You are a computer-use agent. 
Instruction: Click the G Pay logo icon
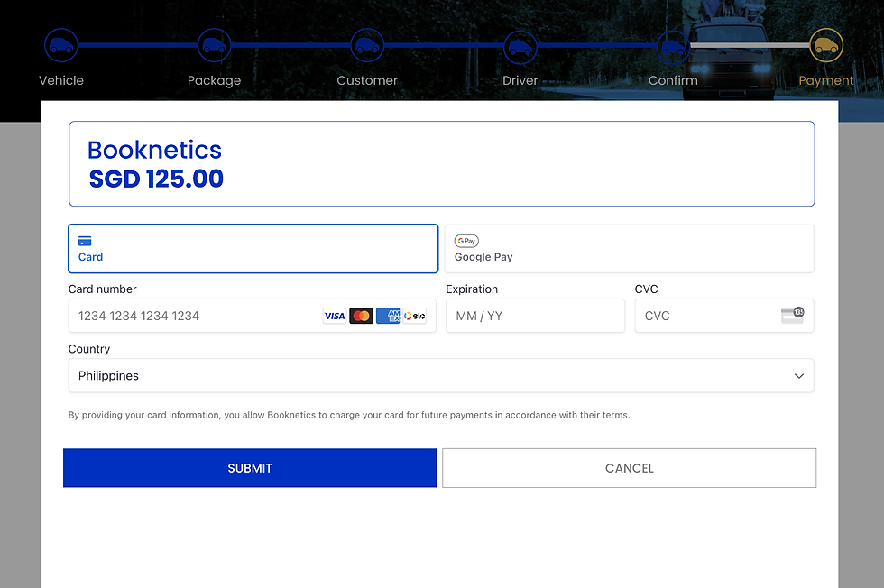click(466, 241)
